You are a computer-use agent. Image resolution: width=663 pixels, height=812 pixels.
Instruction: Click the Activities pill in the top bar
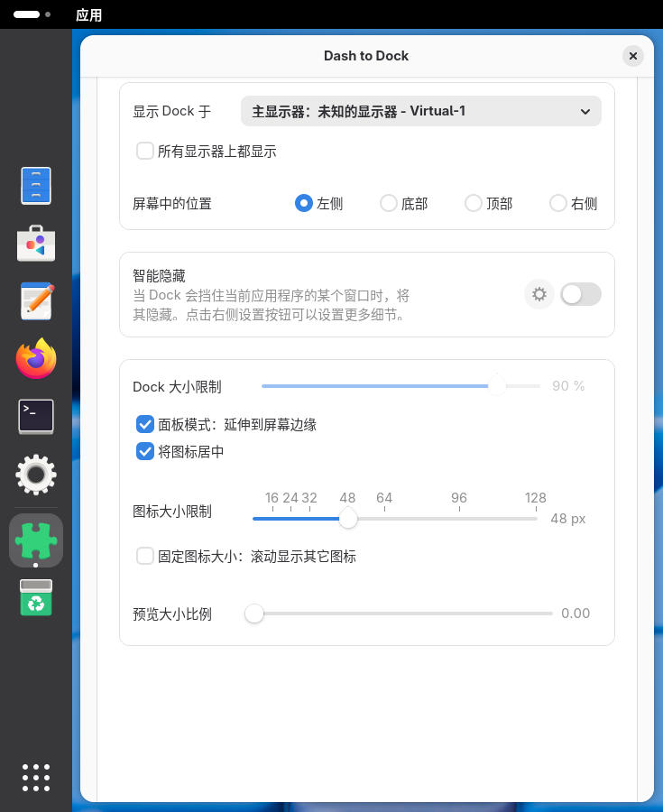32,14
